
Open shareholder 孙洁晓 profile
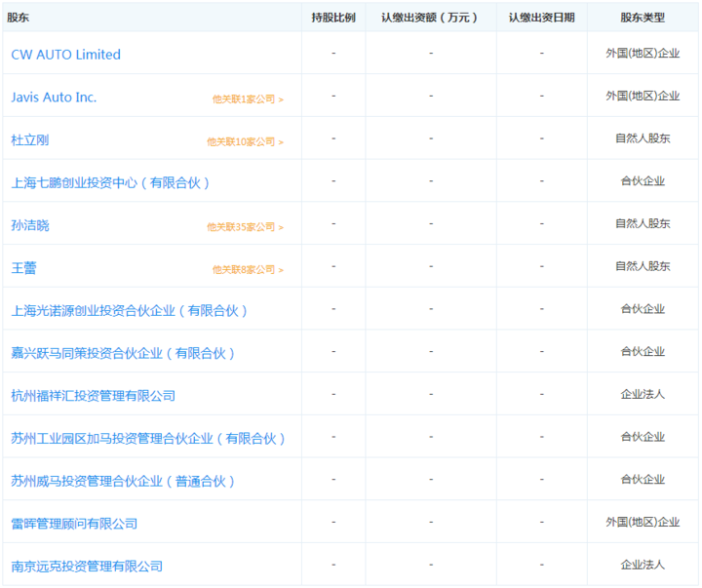30,225
